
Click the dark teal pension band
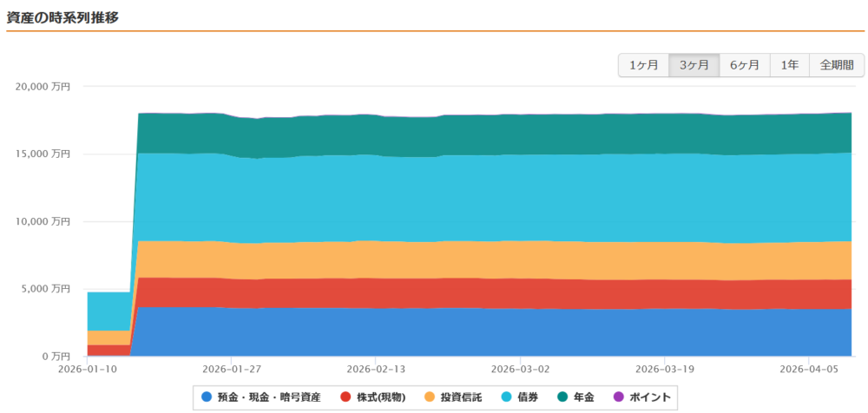[x=486, y=135]
